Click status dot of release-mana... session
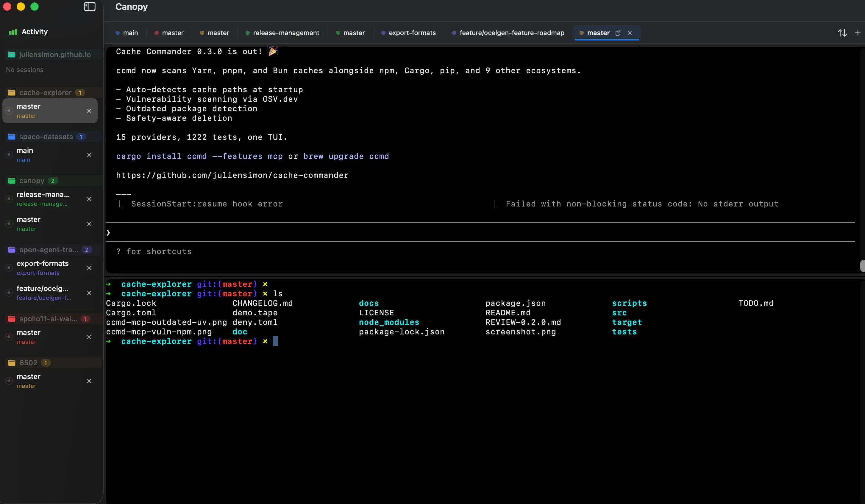 point(9,199)
